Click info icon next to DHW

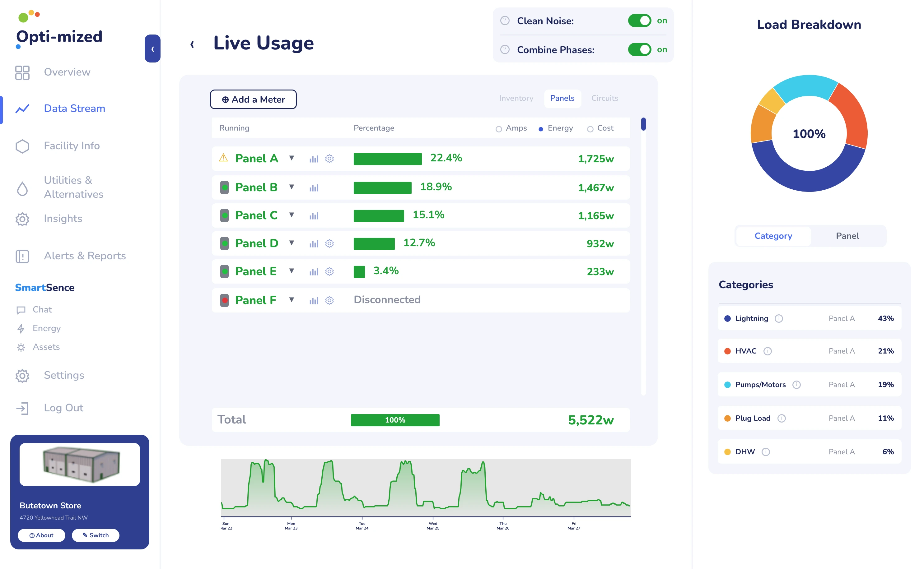click(766, 451)
